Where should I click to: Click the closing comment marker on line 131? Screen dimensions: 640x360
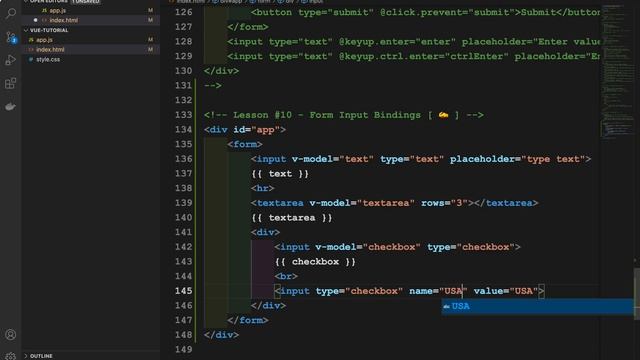213,86
